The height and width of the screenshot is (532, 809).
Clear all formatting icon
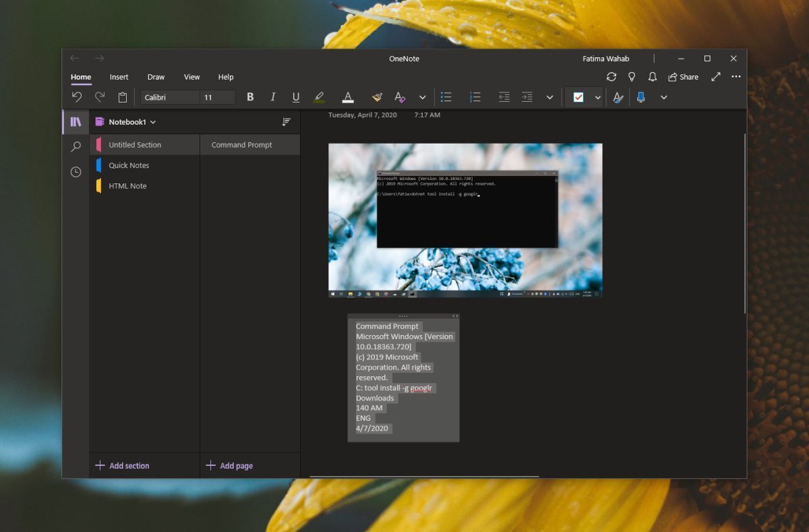click(400, 97)
